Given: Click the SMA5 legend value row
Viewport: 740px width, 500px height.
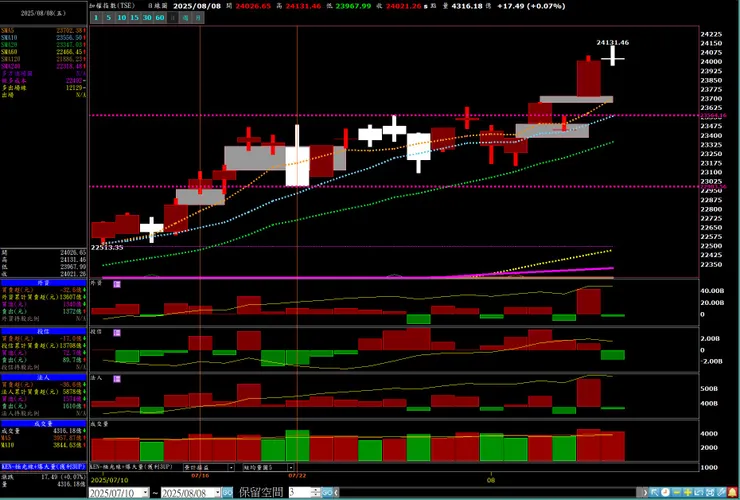Looking at the screenshot, I should 43,30.
